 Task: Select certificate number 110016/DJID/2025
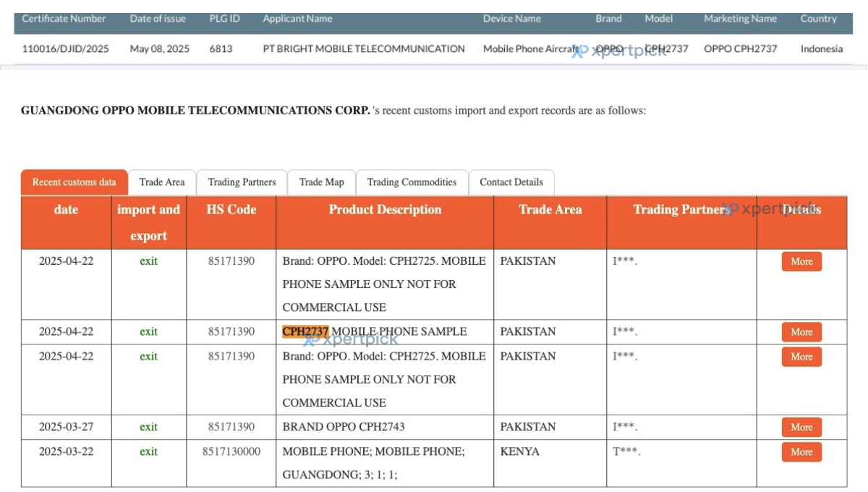tap(64, 49)
